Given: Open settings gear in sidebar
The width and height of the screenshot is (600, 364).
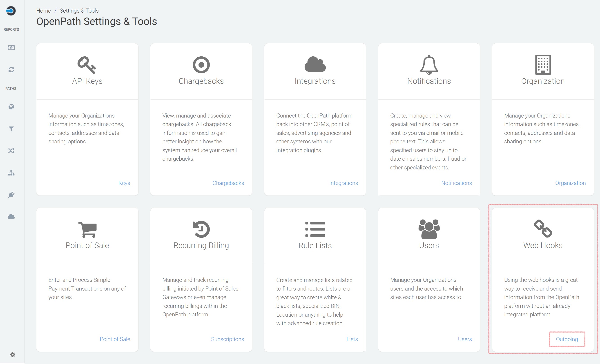Looking at the screenshot, I should [x=12, y=355].
